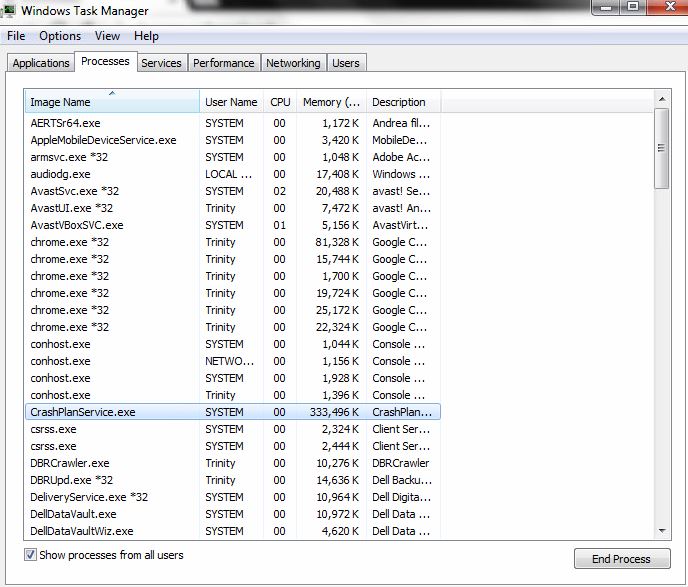The height and width of the screenshot is (587, 688).
Task: Select the chrome.exe row using 15,744 K
Action: tap(233, 259)
